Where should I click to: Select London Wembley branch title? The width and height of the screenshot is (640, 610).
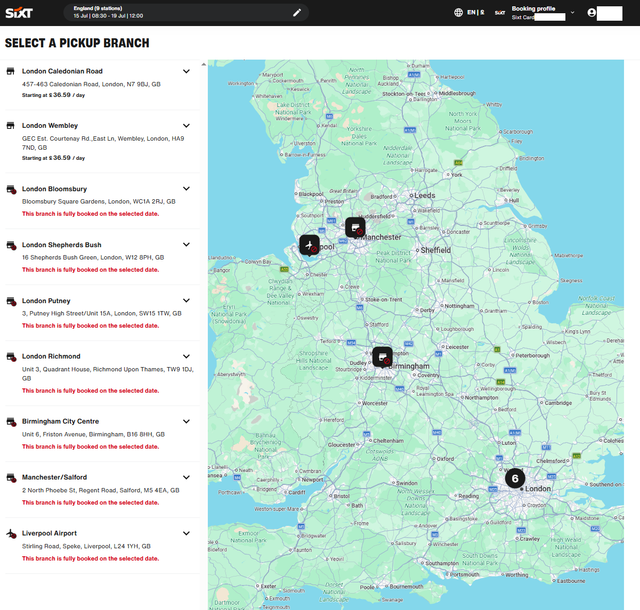click(50, 125)
